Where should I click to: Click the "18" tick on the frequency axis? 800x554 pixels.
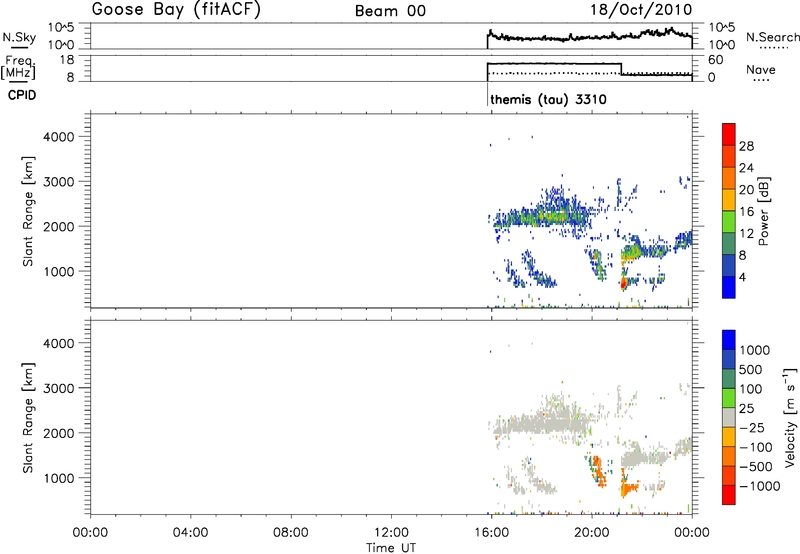67,60
